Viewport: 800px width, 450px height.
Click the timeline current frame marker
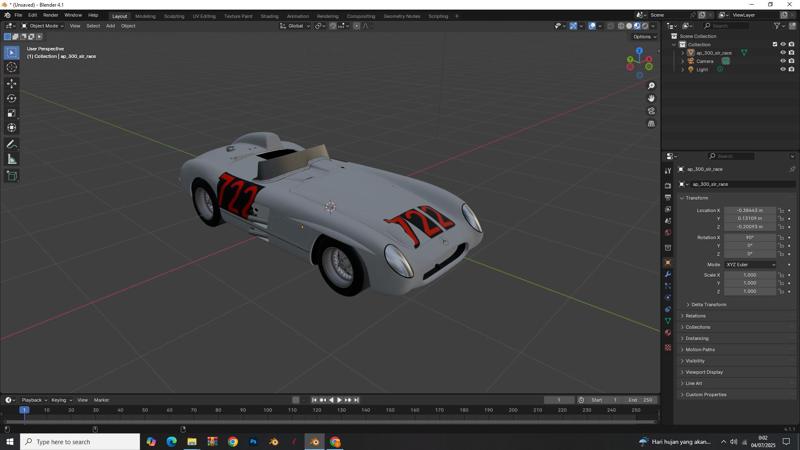(x=24, y=410)
